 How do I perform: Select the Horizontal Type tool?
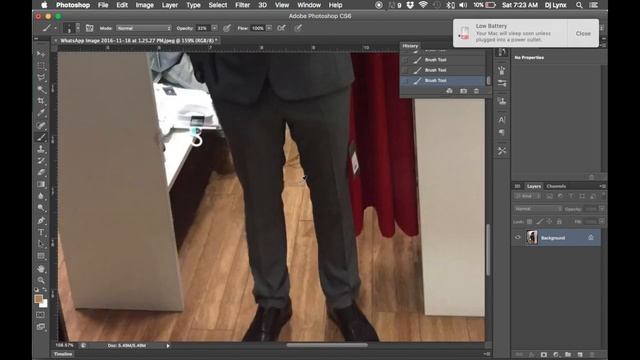pyautogui.click(x=41, y=232)
